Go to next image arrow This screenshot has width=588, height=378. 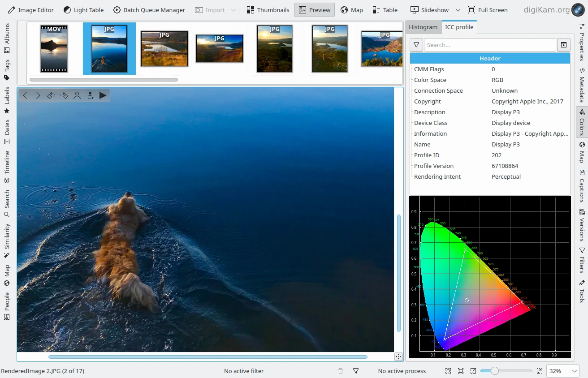(38, 95)
